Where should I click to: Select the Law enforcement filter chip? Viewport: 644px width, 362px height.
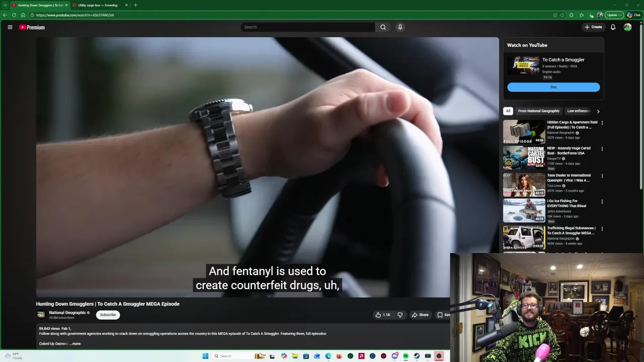click(x=579, y=111)
